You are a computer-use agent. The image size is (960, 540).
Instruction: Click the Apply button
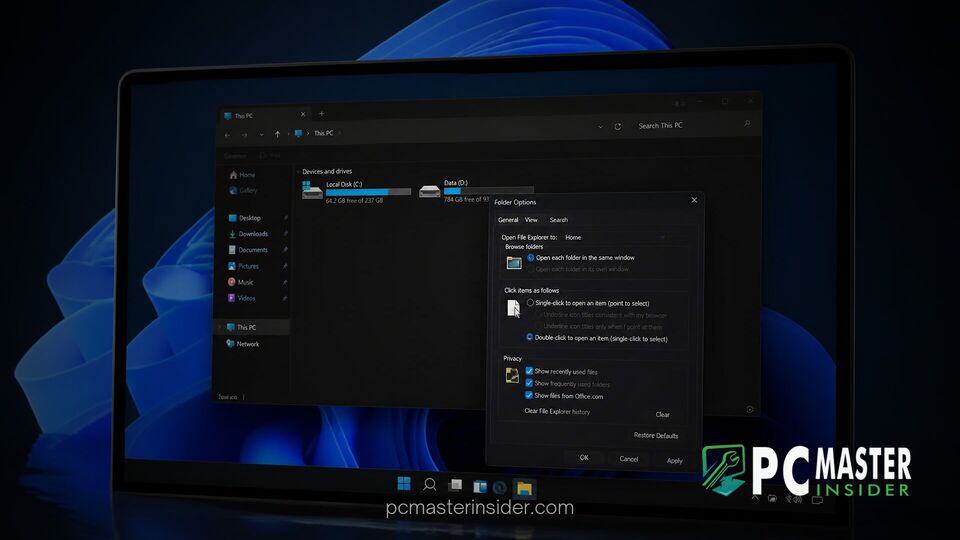pyautogui.click(x=675, y=460)
